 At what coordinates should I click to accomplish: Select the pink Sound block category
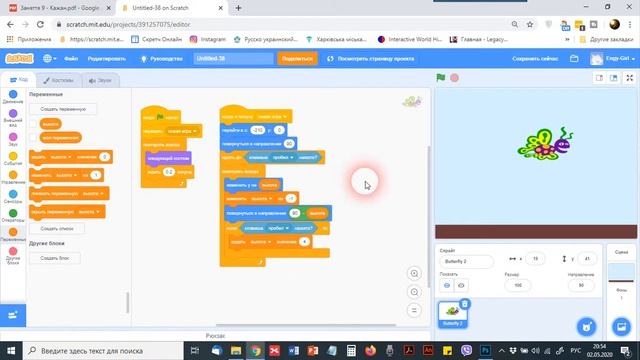pos(13,140)
